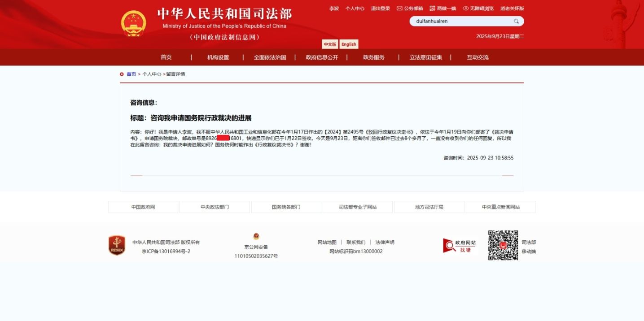Expand the 地方司法厅局 links box

pos(429,207)
